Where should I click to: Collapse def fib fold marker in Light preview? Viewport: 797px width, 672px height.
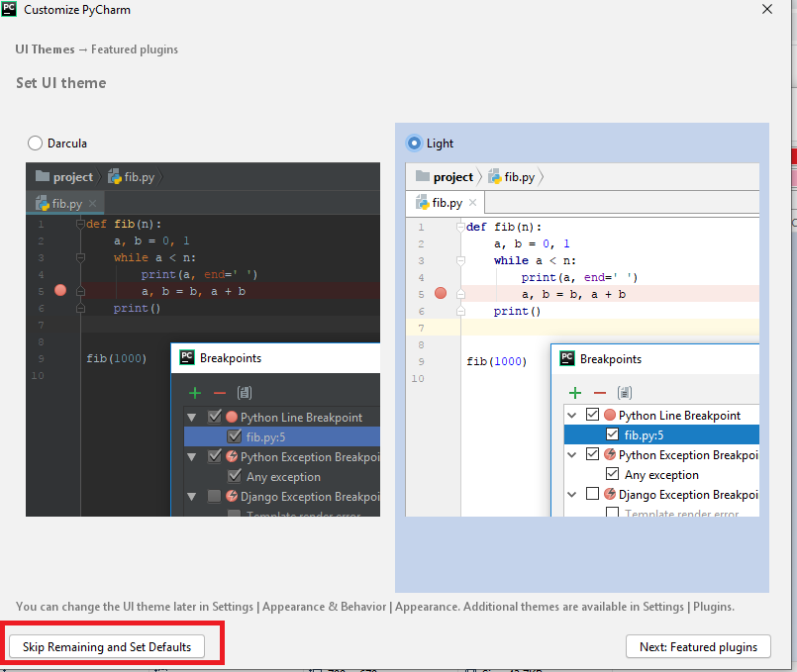(x=460, y=227)
